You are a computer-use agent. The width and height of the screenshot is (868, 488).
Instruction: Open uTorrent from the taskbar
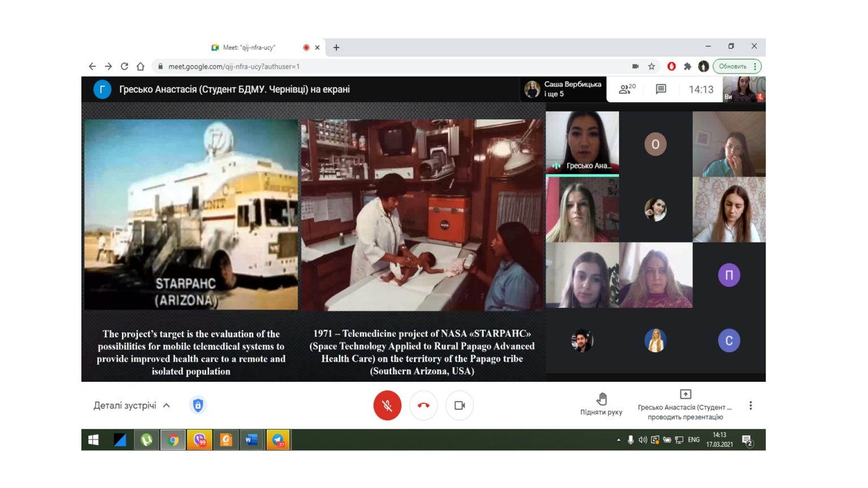tap(146, 440)
